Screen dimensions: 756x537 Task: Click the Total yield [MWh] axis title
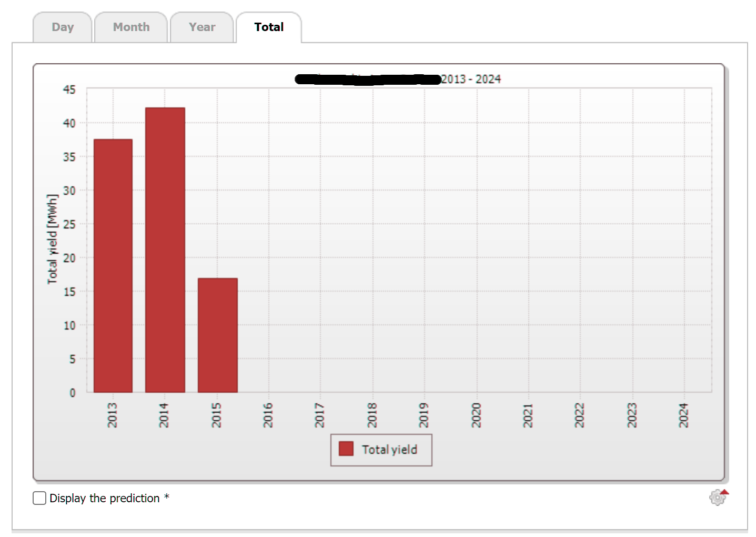coord(52,239)
